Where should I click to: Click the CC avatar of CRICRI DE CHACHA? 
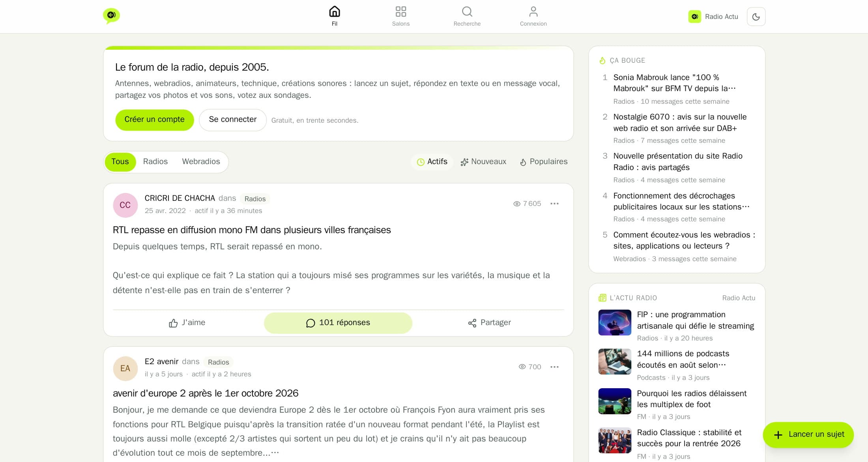click(125, 205)
